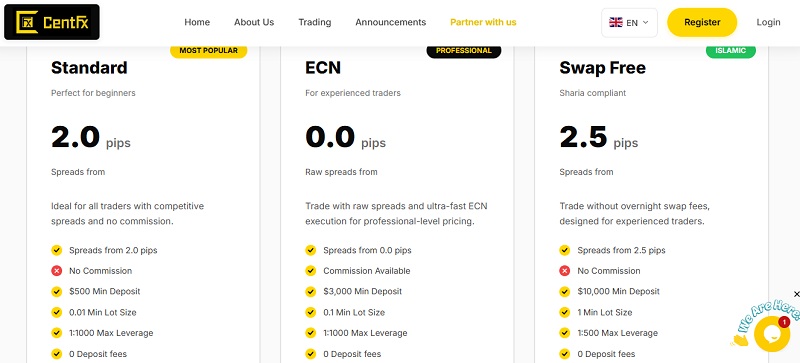The image size is (800, 363).
Task: Click the check icon beside Standard 0 Deposit fees
Action: 57,353
